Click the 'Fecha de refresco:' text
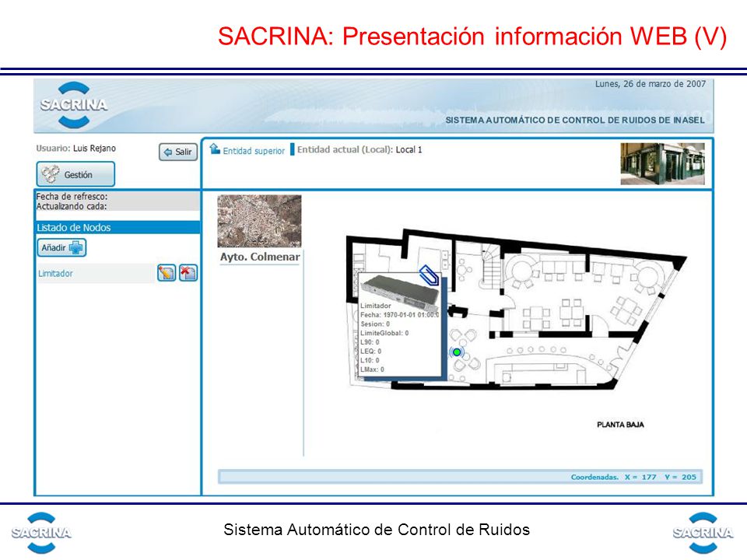This screenshot has width=747, height=560. point(72,196)
